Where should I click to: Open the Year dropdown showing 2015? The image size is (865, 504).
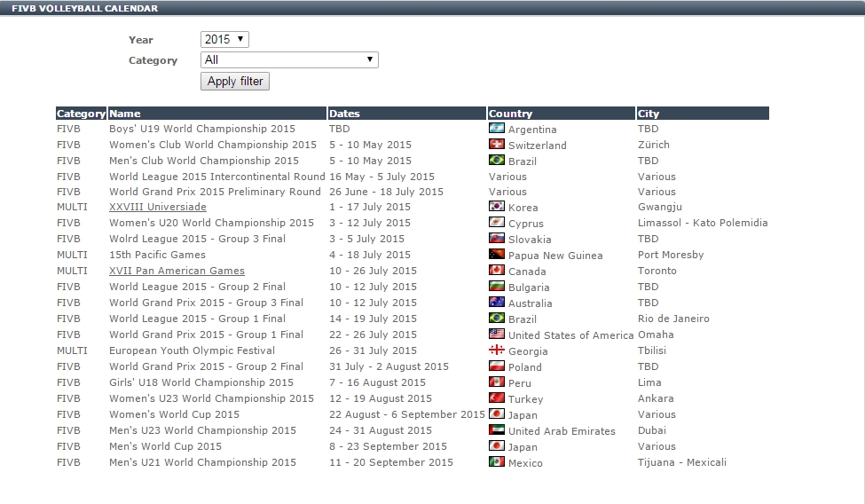pos(224,39)
